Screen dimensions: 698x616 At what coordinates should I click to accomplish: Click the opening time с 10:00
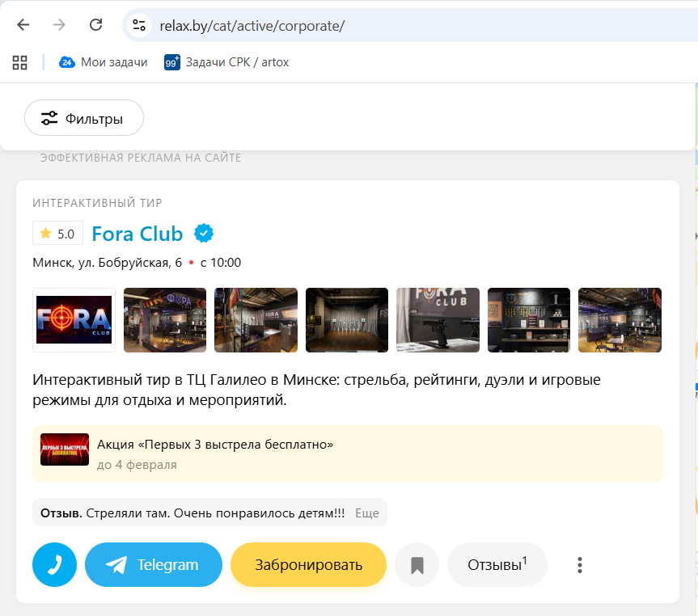[221, 263]
